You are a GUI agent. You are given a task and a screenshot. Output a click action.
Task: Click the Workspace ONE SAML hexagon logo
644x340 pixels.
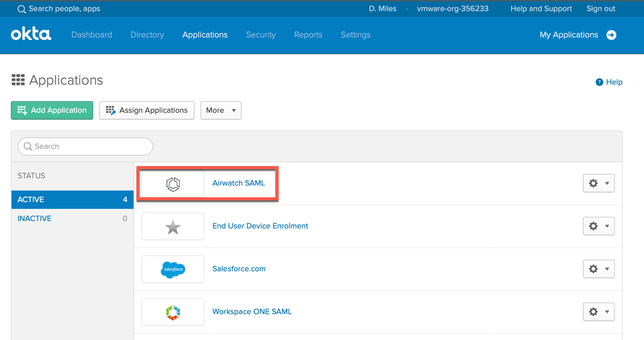pos(173,312)
